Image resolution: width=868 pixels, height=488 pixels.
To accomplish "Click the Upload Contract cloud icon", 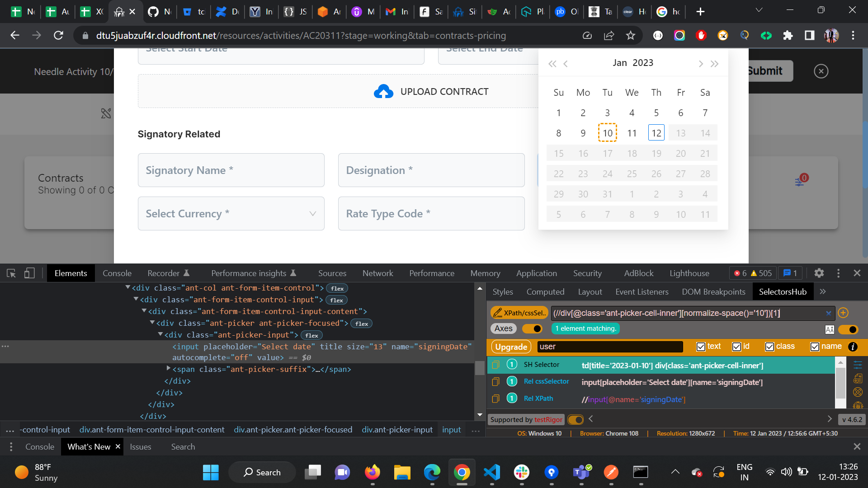I will [x=384, y=91].
